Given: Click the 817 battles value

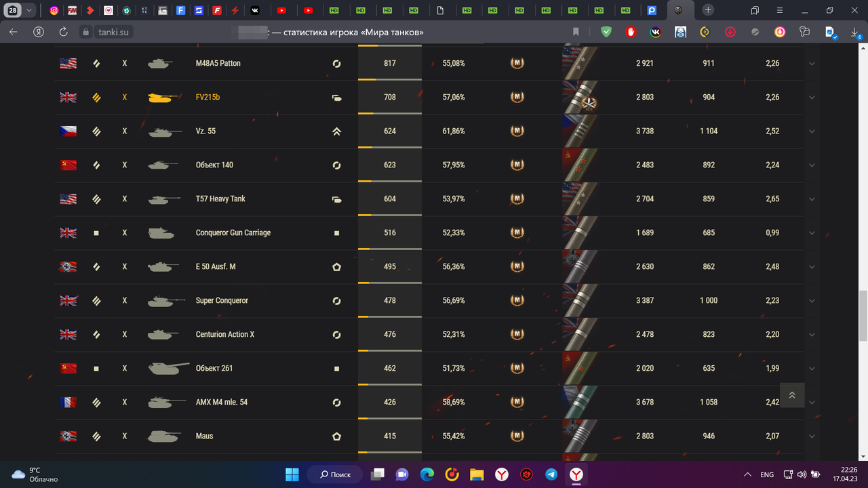Looking at the screenshot, I should 390,63.
